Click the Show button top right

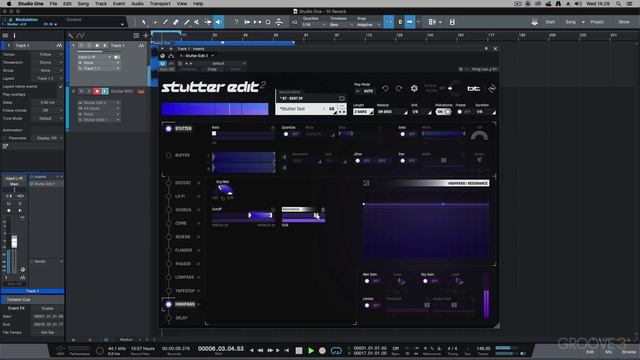tap(624, 22)
